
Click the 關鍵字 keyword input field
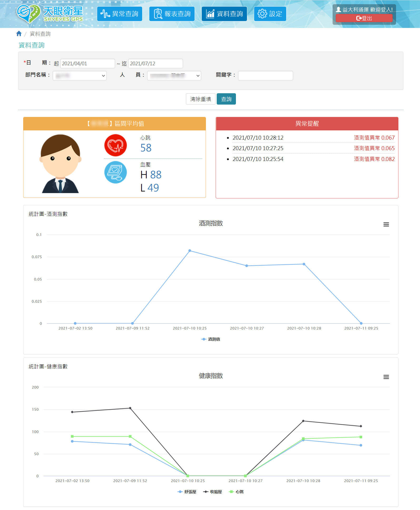tap(265, 76)
